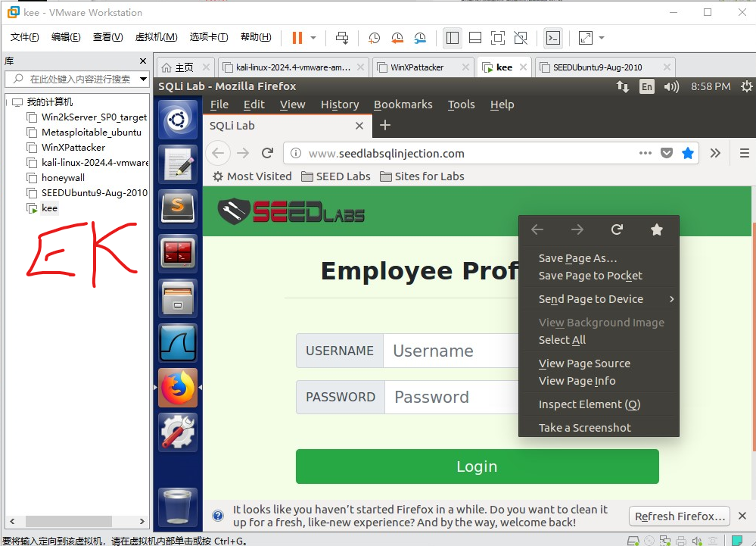Screen dimensions: 756x546
Task: Open Firefox History menu
Action: pyautogui.click(x=340, y=105)
